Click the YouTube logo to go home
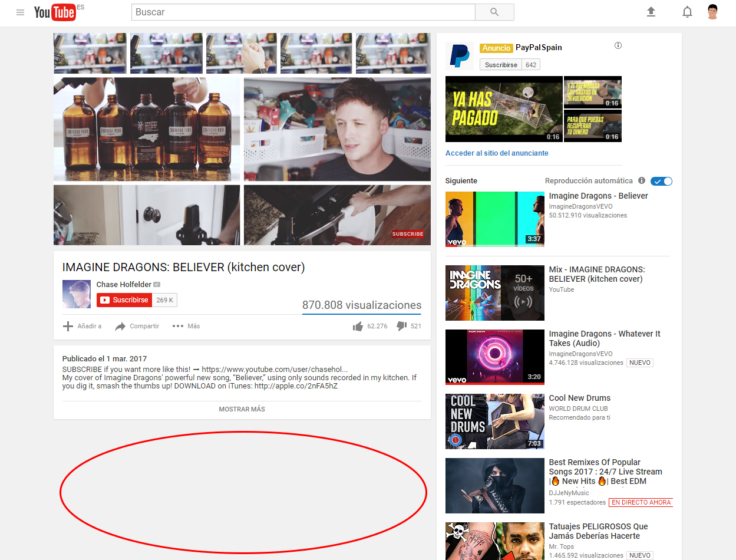The image size is (736, 560). pos(55,12)
